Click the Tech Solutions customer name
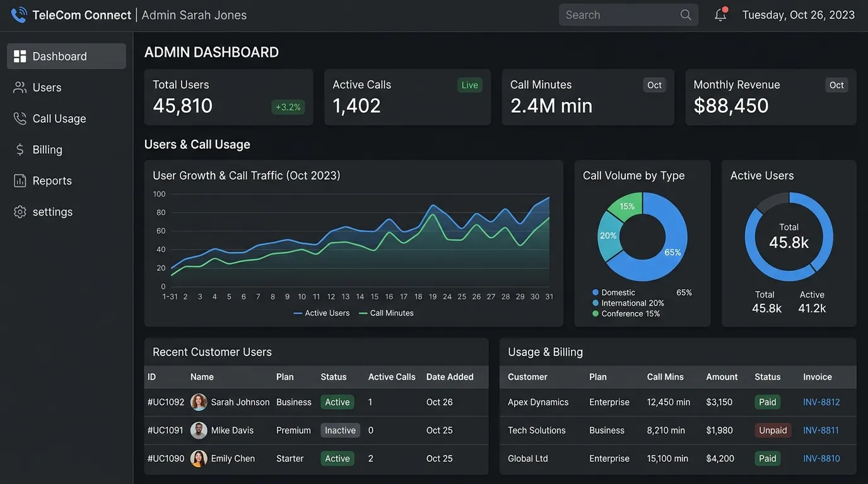 tap(537, 430)
